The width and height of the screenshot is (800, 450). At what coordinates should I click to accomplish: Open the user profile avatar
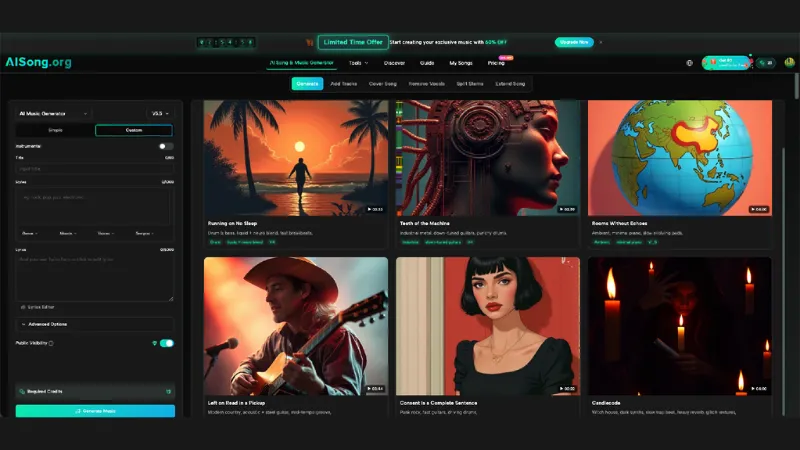(789, 63)
